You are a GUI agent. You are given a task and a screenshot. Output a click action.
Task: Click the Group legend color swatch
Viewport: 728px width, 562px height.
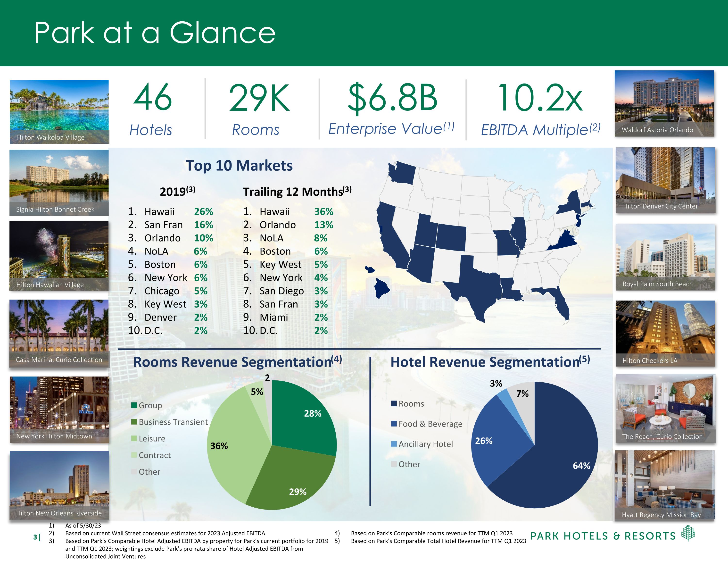coord(134,405)
